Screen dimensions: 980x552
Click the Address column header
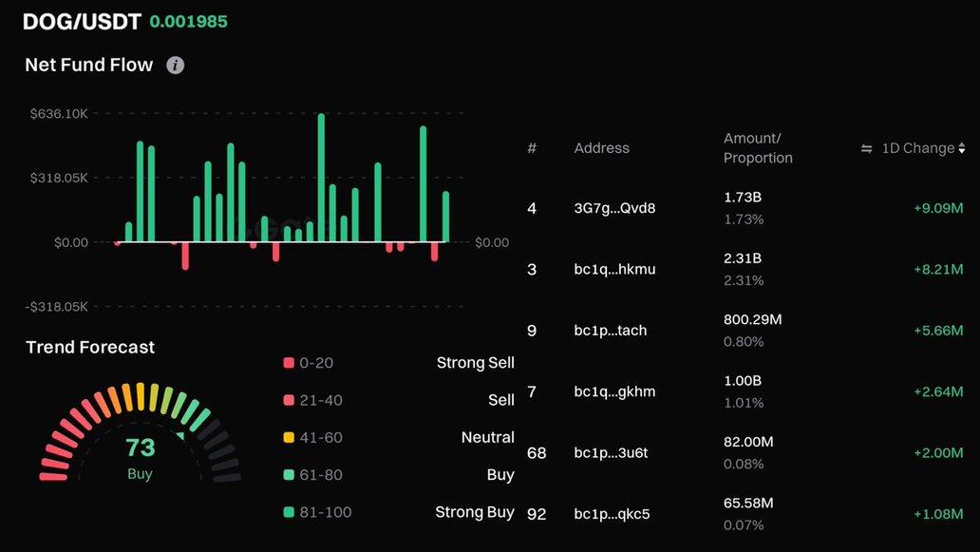601,148
